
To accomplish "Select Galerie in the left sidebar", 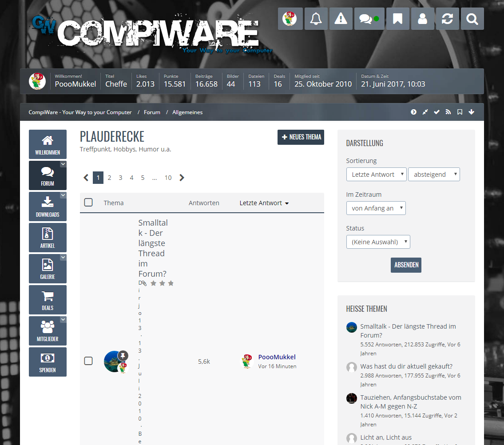I will click(48, 269).
